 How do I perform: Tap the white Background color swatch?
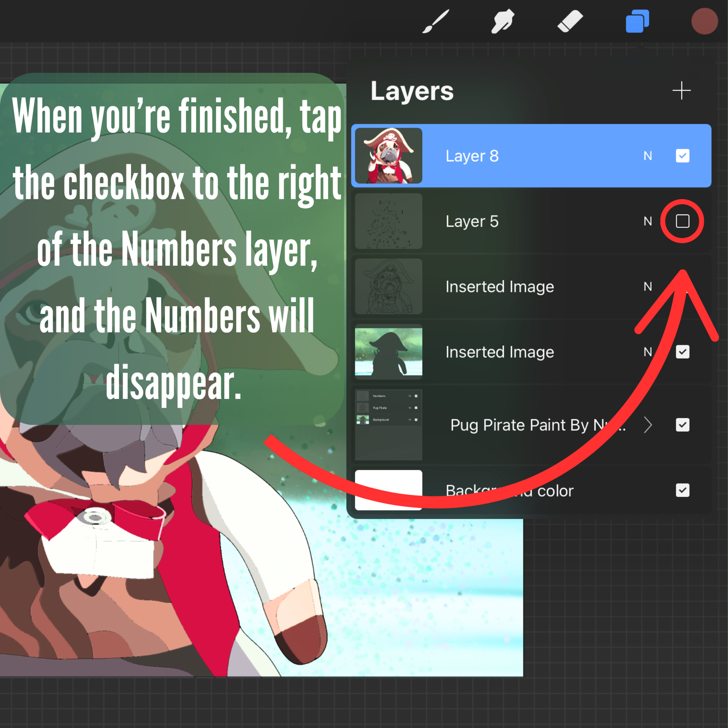[388, 489]
